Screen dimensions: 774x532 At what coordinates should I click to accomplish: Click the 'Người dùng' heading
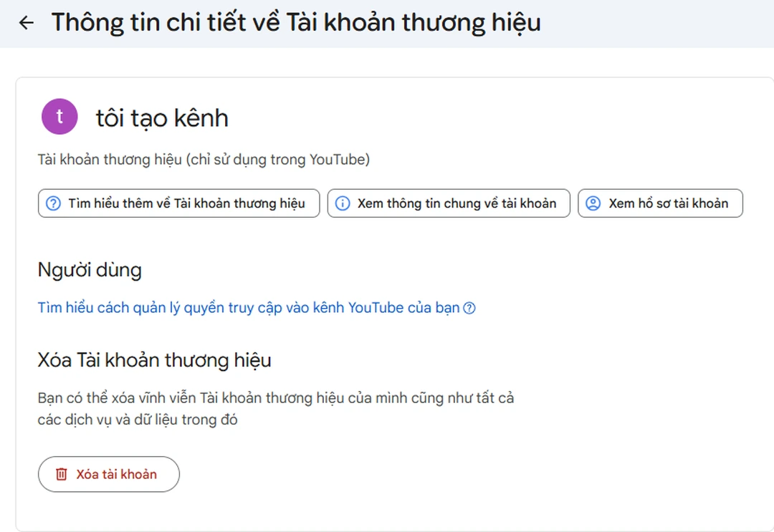coord(90,270)
